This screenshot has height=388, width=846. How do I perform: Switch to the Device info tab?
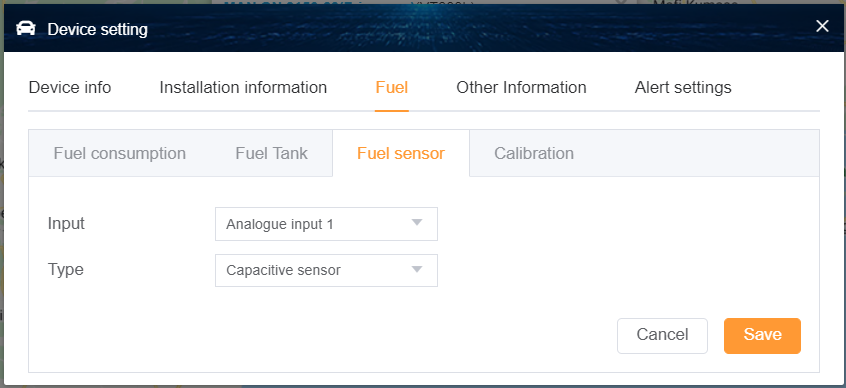click(70, 87)
